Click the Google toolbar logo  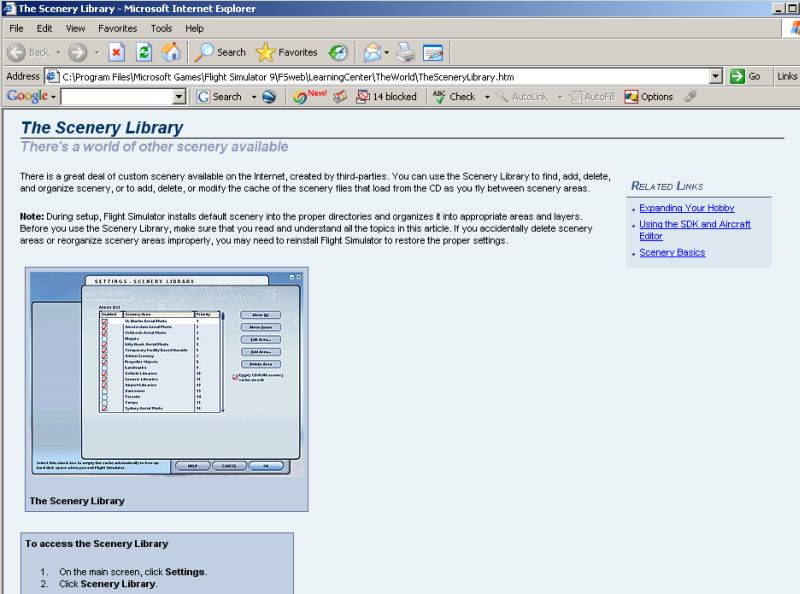point(27,96)
